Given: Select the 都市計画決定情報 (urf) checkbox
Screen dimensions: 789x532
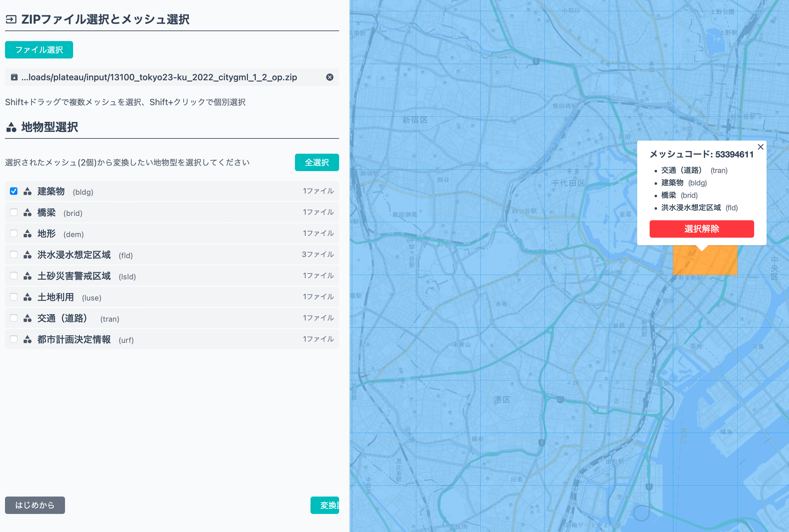Looking at the screenshot, I should (x=14, y=339).
